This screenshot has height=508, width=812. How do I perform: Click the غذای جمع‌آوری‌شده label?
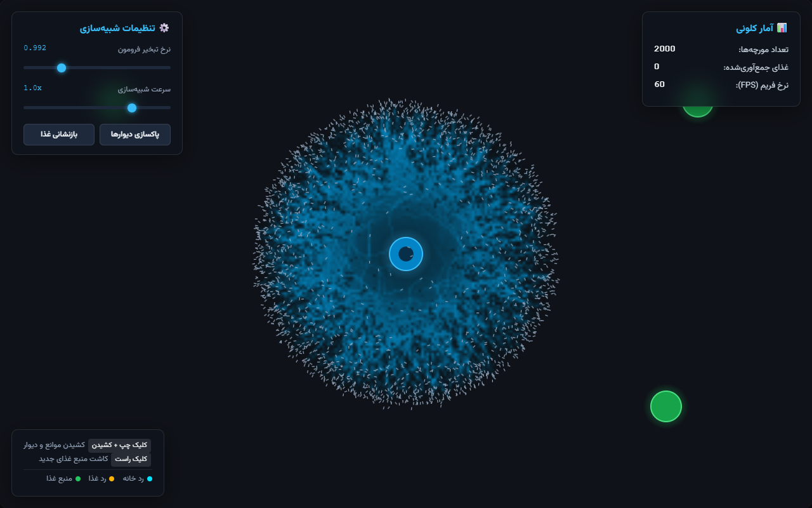[756, 67]
